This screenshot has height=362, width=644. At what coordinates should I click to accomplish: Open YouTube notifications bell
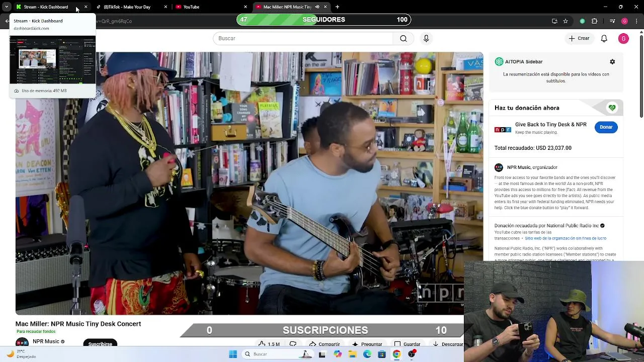click(604, 39)
